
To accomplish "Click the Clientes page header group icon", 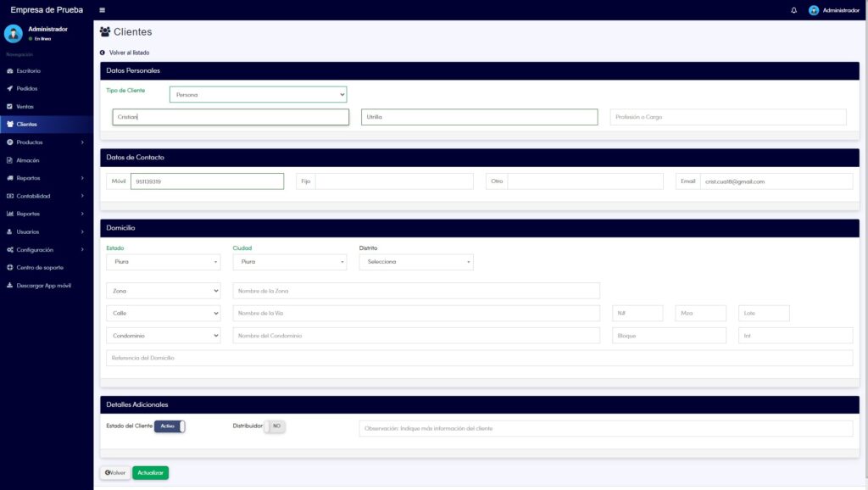I will click(104, 31).
